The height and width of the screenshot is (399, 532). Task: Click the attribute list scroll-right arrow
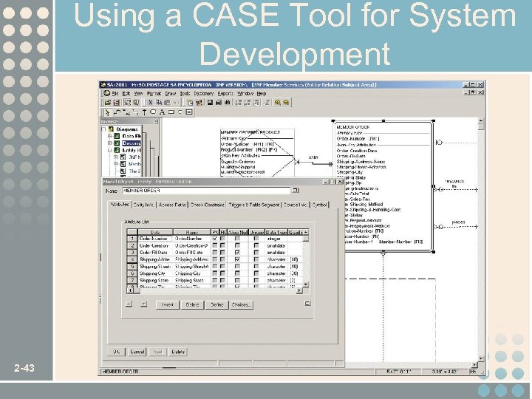(x=299, y=290)
